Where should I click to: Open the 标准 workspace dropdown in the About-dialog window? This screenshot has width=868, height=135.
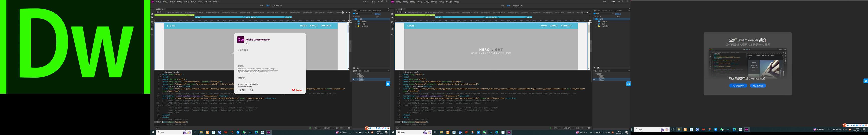pos(366,2)
